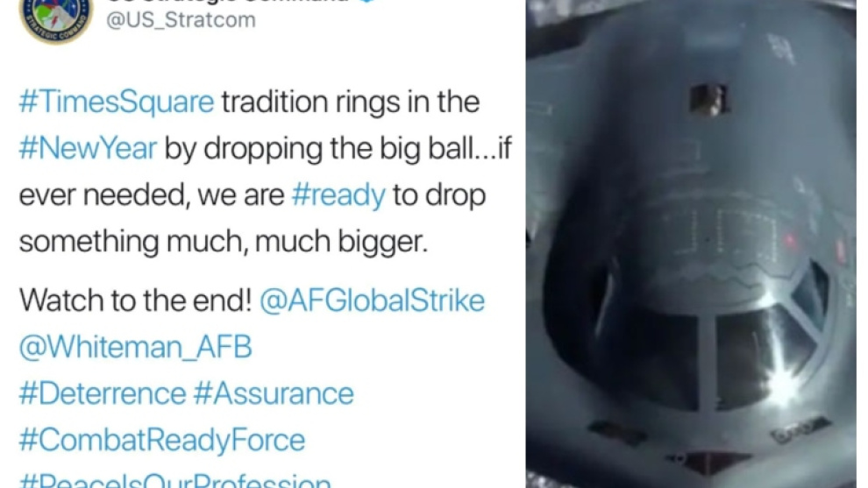
Task: Click the #Assurance hashtag
Action: point(274,393)
